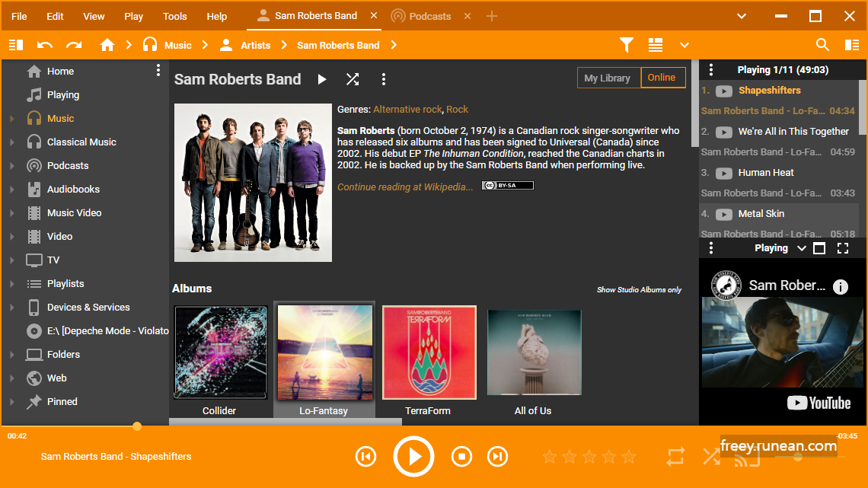The width and height of the screenshot is (868, 488).
Task: Toggle shuffle mode in player bar
Action: coord(711,457)
